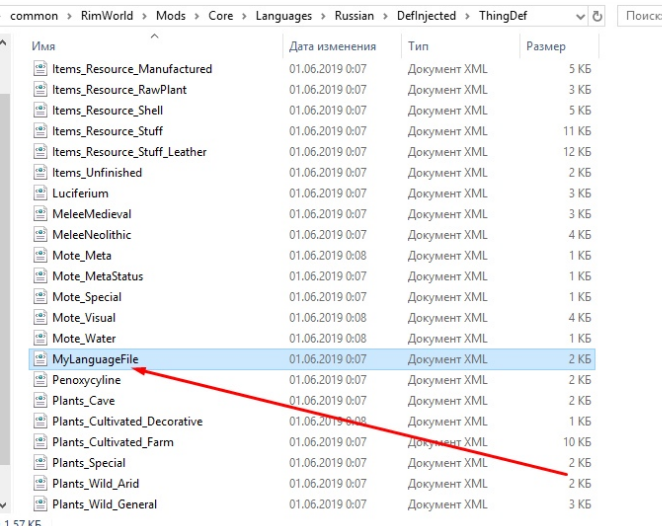Click the left pane vertical scrollbar thumb
The width and height of the screenshot is (662, 526).
(4, 279)
